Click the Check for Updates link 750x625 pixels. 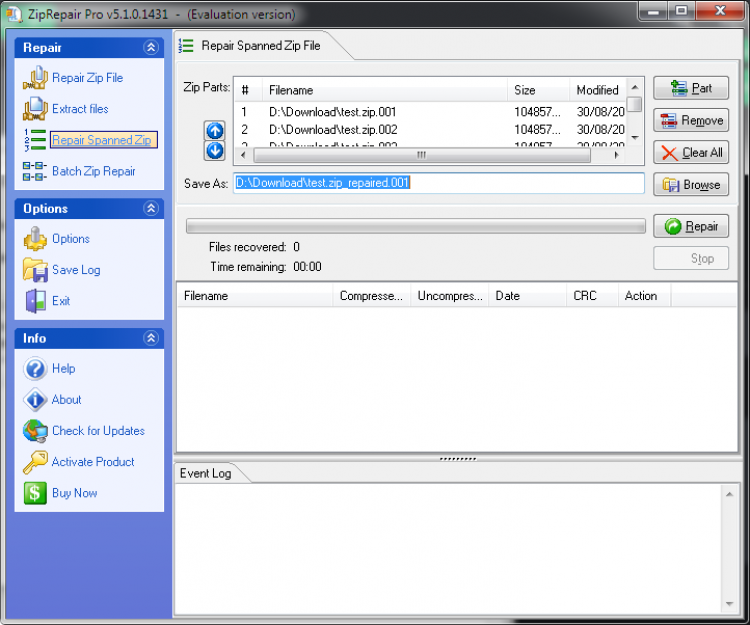pos(99,431)
